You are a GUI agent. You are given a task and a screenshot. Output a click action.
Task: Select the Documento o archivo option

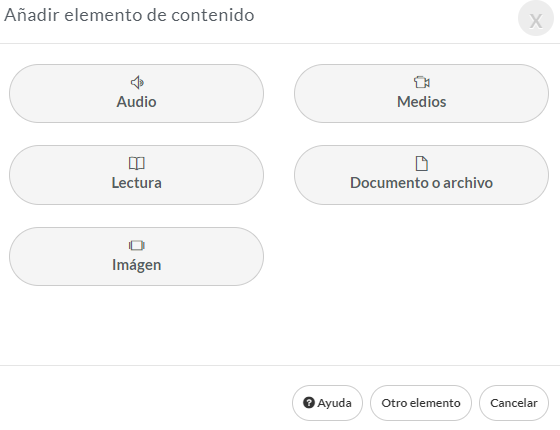click(x=421, y=175)
